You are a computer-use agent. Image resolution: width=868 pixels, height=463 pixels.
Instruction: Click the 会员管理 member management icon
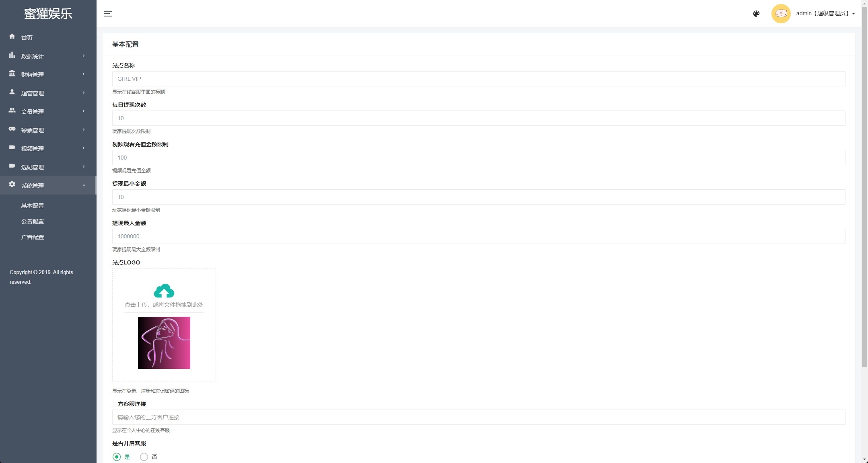tap(12, 111)
